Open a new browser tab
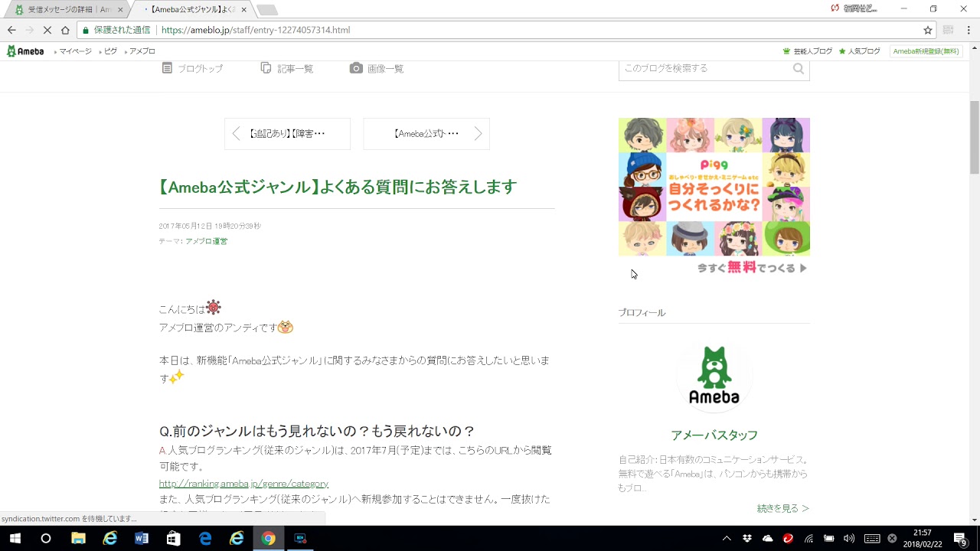This screenshot has width=980, height=551. tap(267, 10)
